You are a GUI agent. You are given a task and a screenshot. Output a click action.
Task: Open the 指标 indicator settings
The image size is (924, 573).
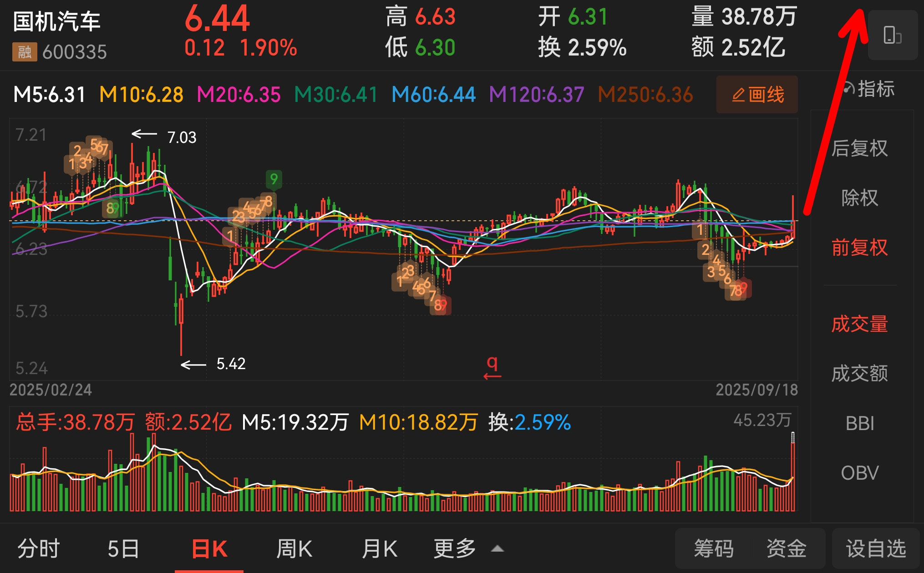[x=869, y=89]
